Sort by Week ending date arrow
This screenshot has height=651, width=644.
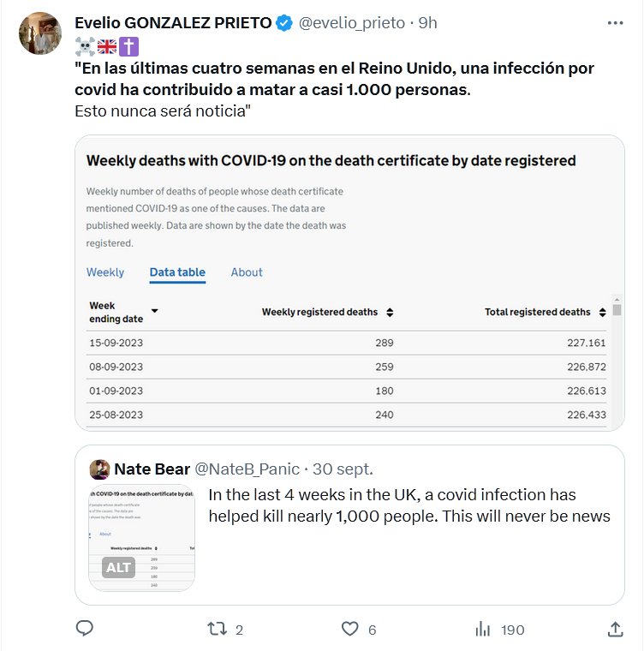155,311
